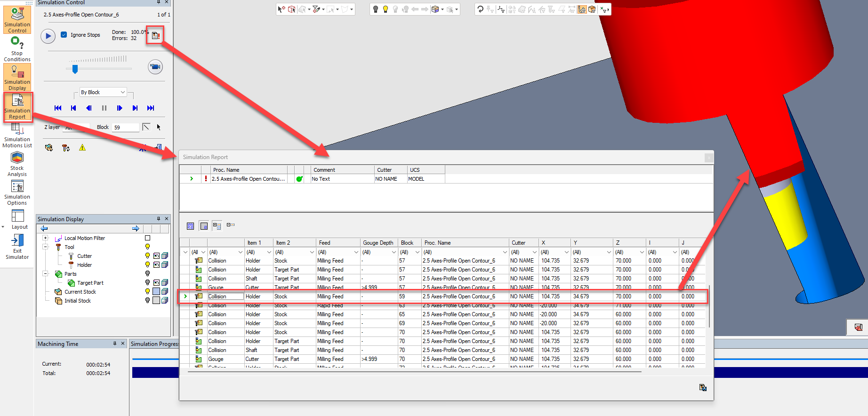Click the Current Stock color swatch
Viewport: 868px width, 416px height.
pyautogui.click(x=156, y=292)
